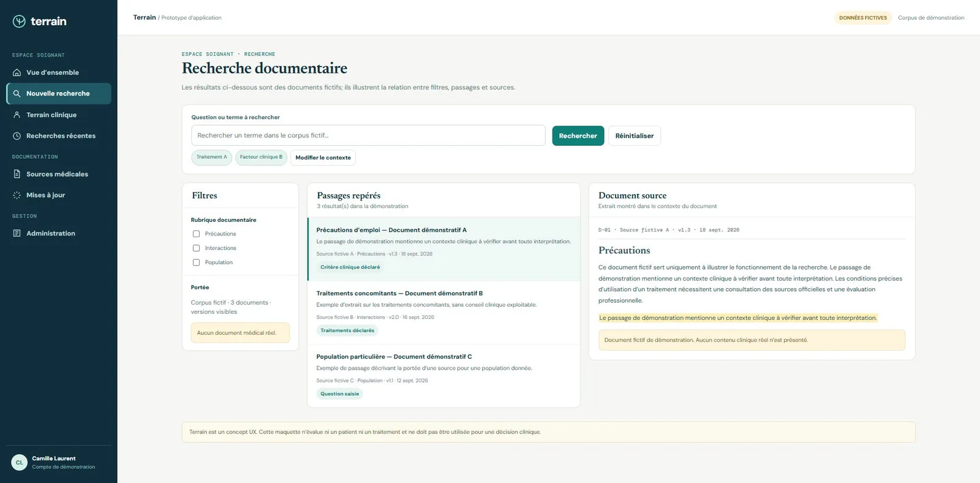Click the Question saisie tag
The height and width of the screenshot is (483, 980).
tap(340, 394)
